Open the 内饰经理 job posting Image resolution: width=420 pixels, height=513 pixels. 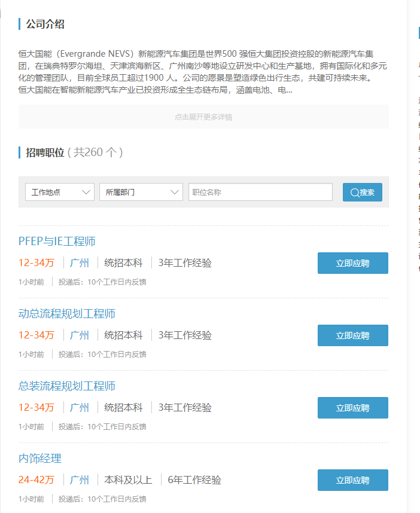pos(40,459)
